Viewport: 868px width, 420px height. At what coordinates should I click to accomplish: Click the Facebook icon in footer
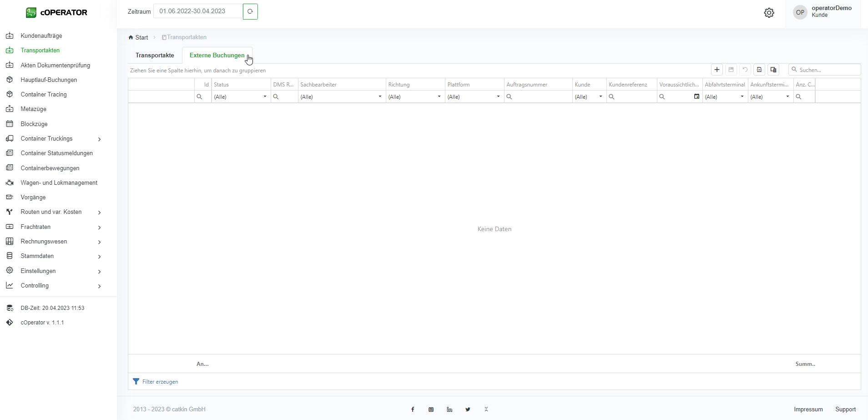413,410
